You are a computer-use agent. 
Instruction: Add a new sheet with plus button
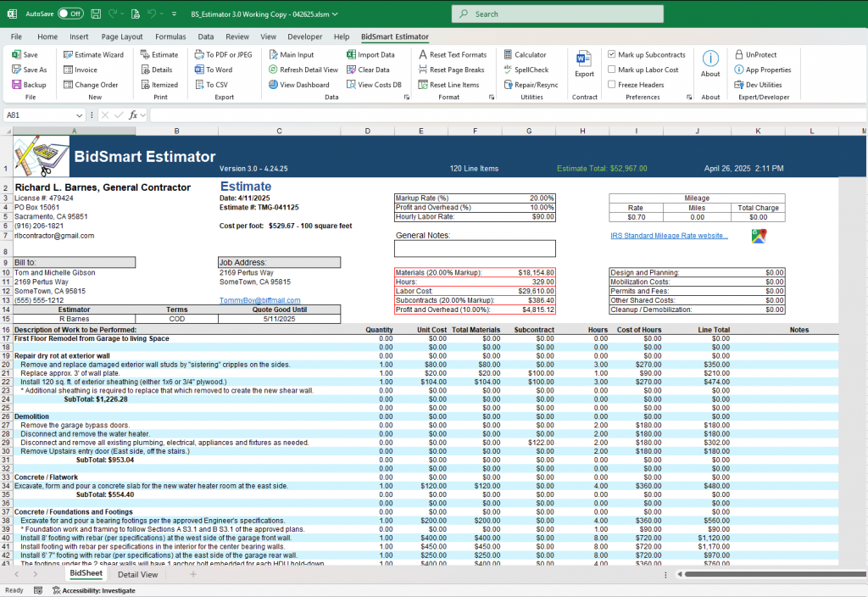tap(193, 575)
